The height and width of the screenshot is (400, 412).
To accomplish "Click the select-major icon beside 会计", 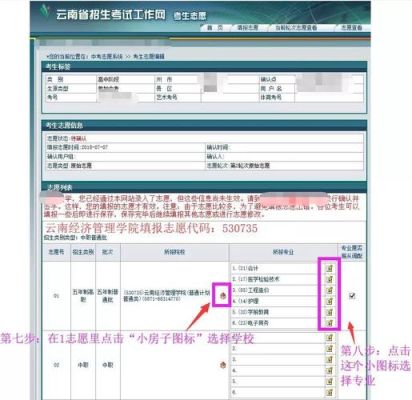I will [329, 268].
